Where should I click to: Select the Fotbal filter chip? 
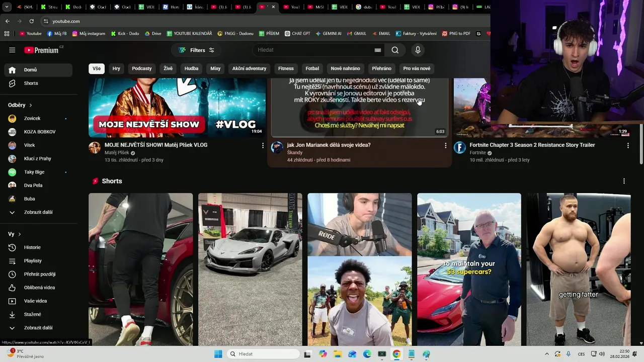pyautogui.click(x=312, y=68)
